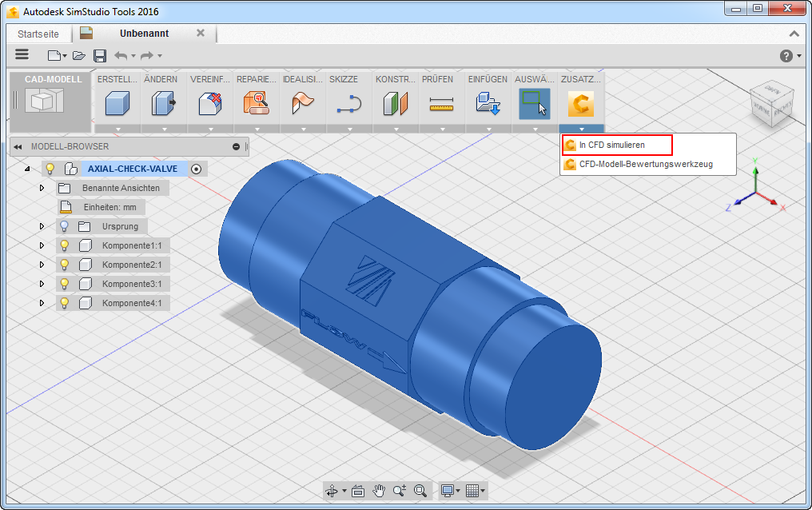Select the VEREINF... simplify tool icon
Image resolution: width=812 pixels, height=510 pixels.
(x=210, y=103)
